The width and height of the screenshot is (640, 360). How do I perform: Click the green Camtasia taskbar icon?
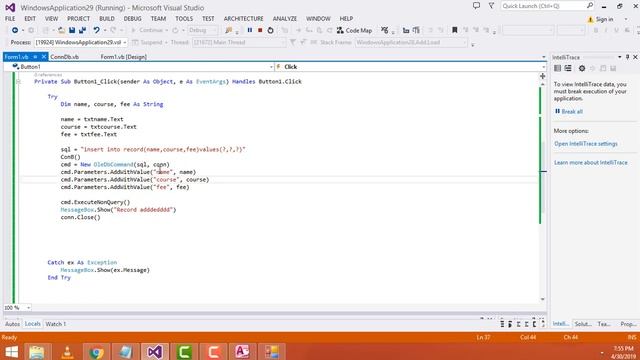[x=184, y=351]
